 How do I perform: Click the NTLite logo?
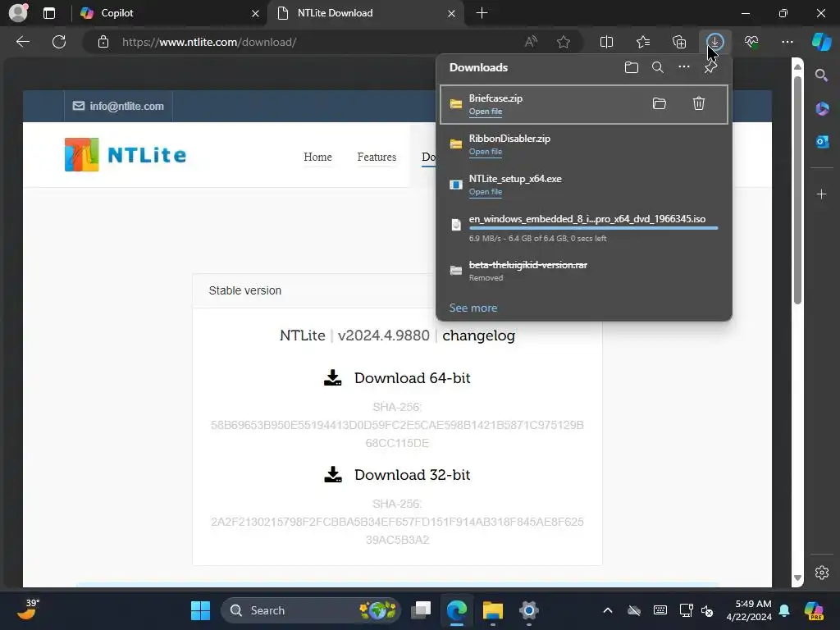126,155
